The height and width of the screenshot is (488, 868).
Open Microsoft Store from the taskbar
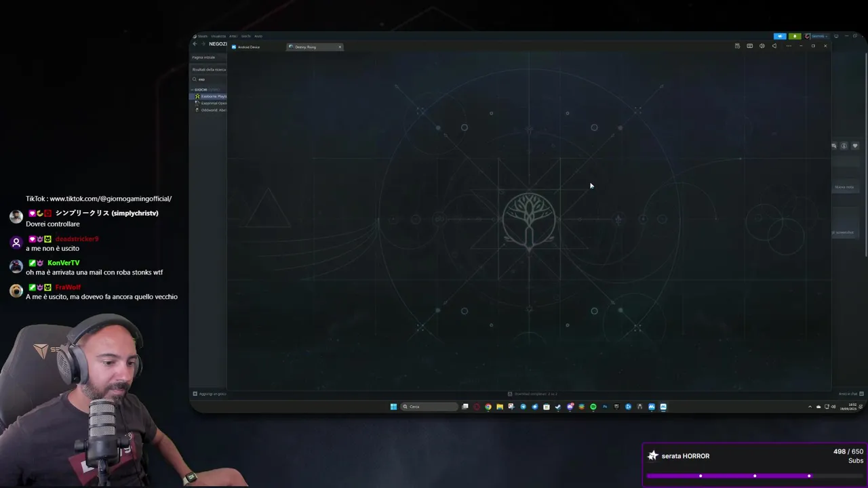click(546, 407)
